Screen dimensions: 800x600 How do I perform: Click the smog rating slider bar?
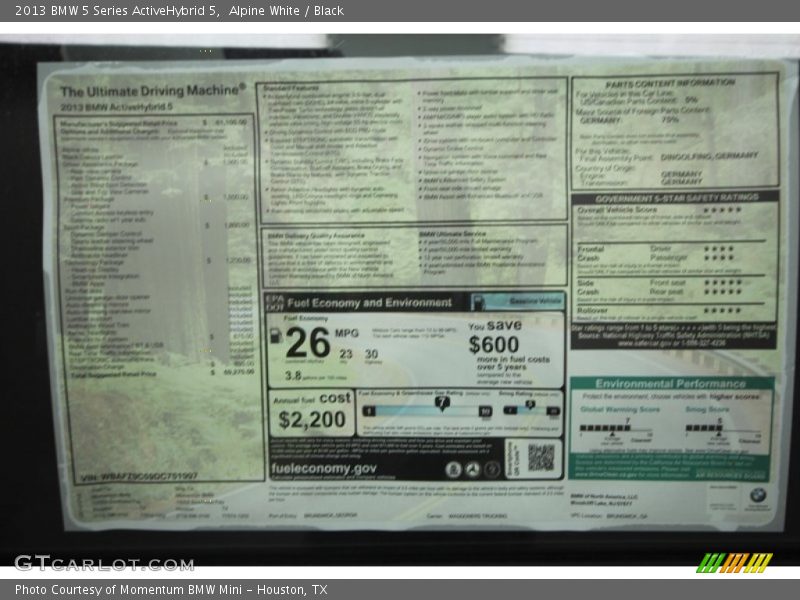point(531,411)
